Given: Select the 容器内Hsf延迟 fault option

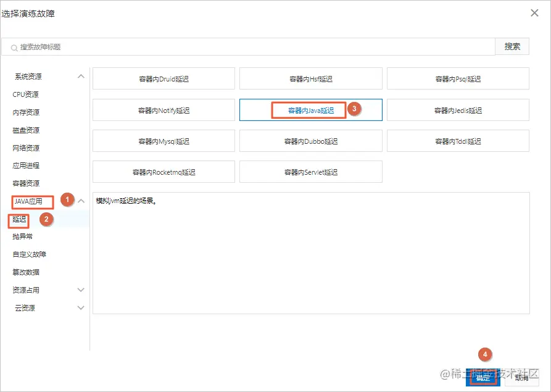Looking at the screenshot, I should point(311,78).
